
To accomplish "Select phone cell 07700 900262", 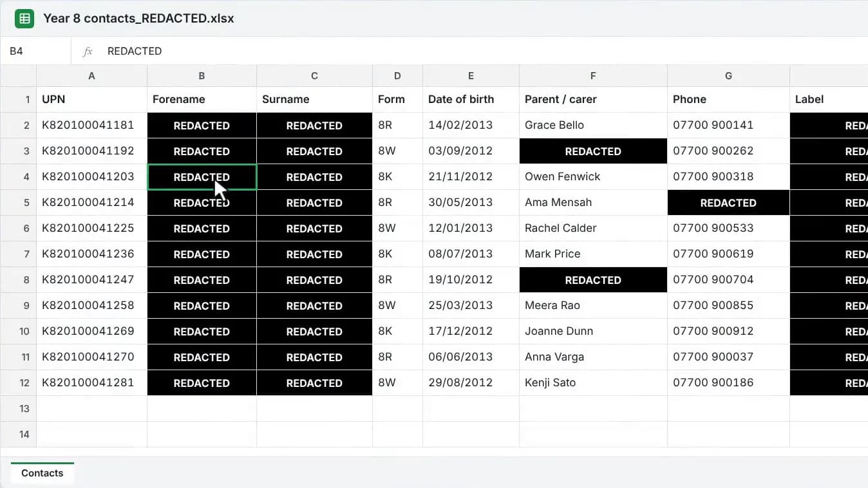I will pos(728,151).
